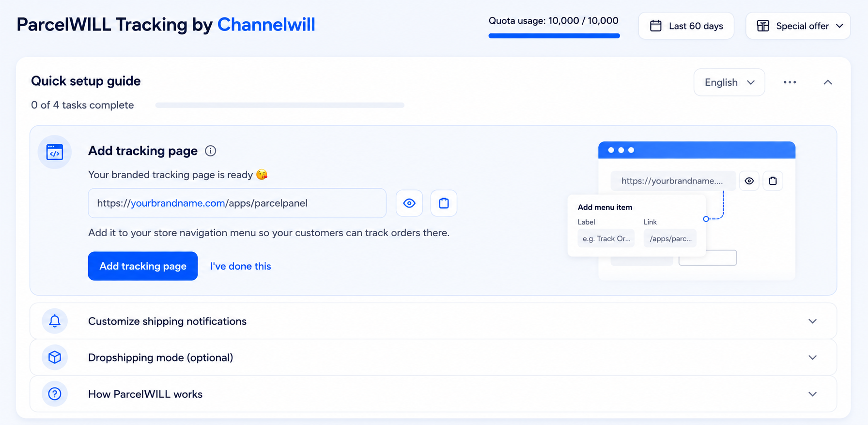868x425 pixels.
Task: Click the box icon for Dropshipping mode
Action: click(x=55, y=357)
